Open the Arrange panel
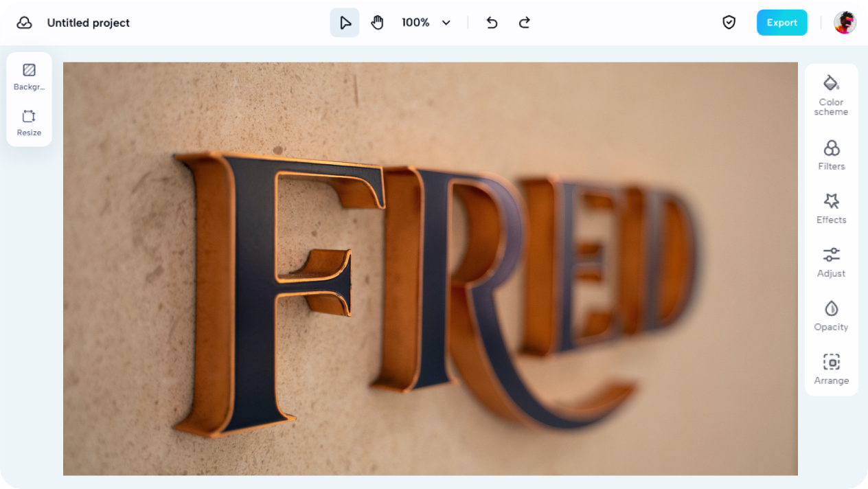Screen dimensions: 868x489 831,369
